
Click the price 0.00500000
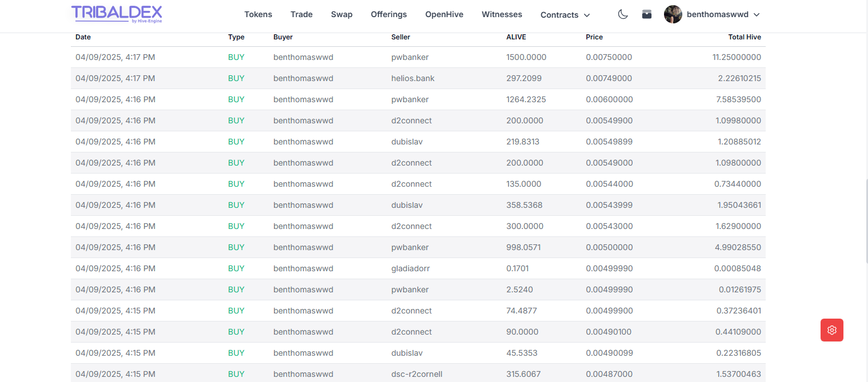point(609,247)
